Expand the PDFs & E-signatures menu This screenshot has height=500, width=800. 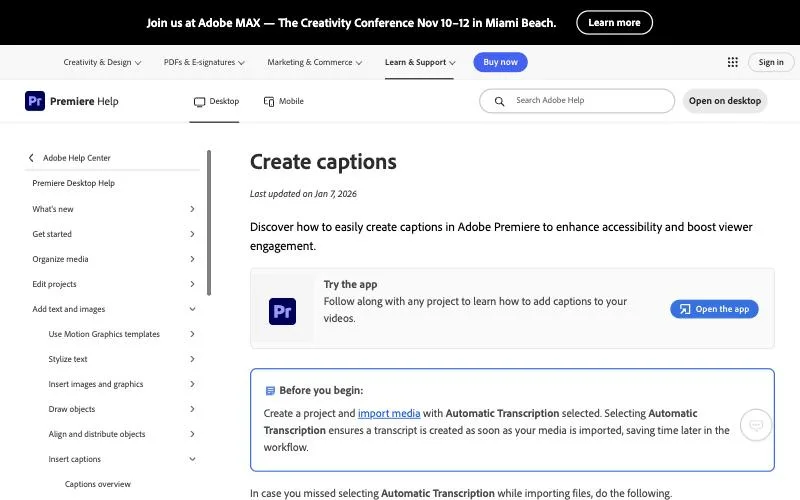click(204, 62)
